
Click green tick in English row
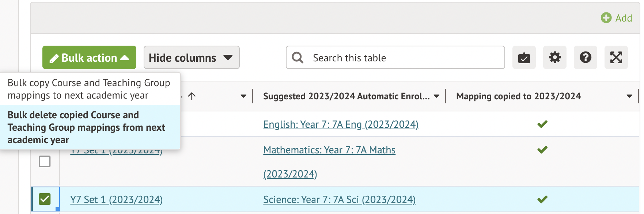click(542, 124)
